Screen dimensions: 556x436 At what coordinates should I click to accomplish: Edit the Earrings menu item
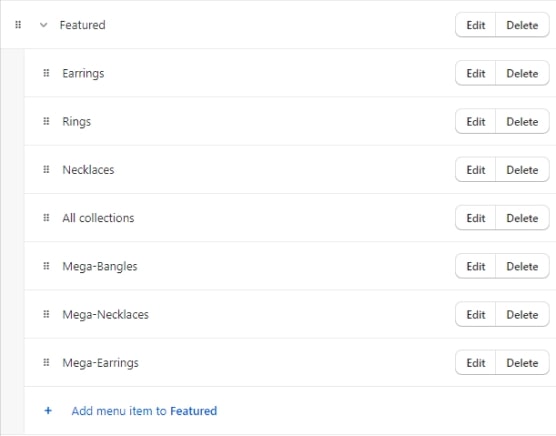click(x=476, y=73)
